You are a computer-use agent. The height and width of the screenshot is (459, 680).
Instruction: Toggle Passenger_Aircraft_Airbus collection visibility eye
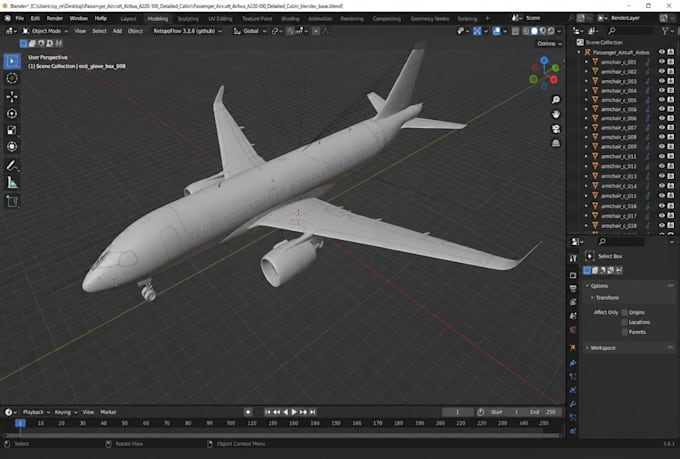click(661, 52)
